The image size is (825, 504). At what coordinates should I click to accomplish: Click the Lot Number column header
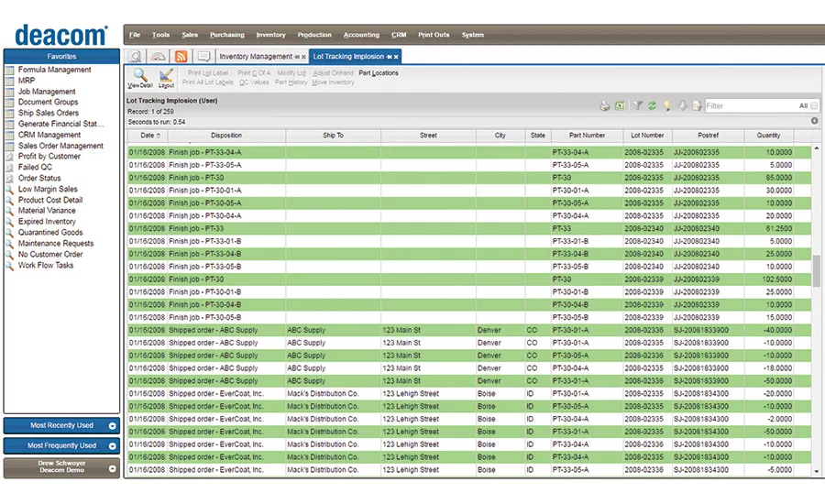(x=647, y=136)
